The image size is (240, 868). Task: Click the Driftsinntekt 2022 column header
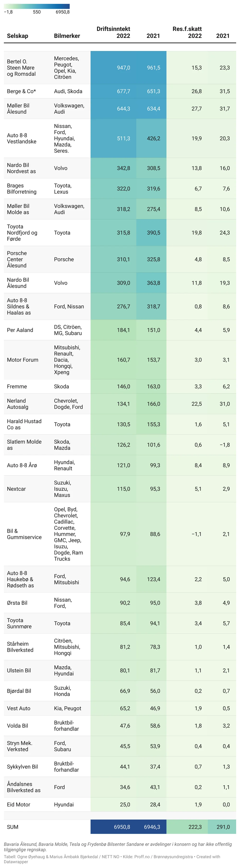(x=114, y=32)
